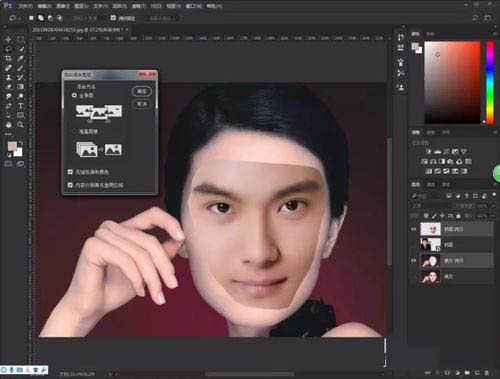Select the Crop tool
The width and height of the screenshot is (500, 379).
[x=8, y=58]
